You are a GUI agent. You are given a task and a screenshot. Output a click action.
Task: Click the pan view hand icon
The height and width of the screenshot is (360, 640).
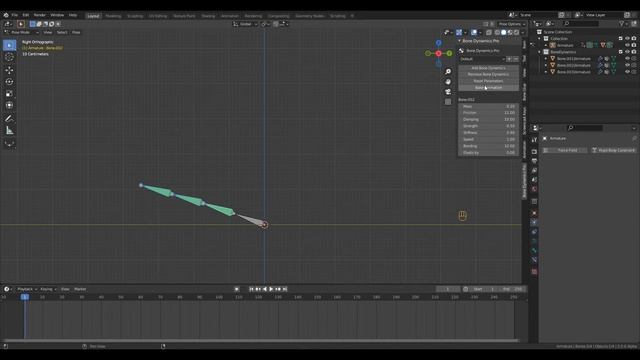(x=448, y=82)
